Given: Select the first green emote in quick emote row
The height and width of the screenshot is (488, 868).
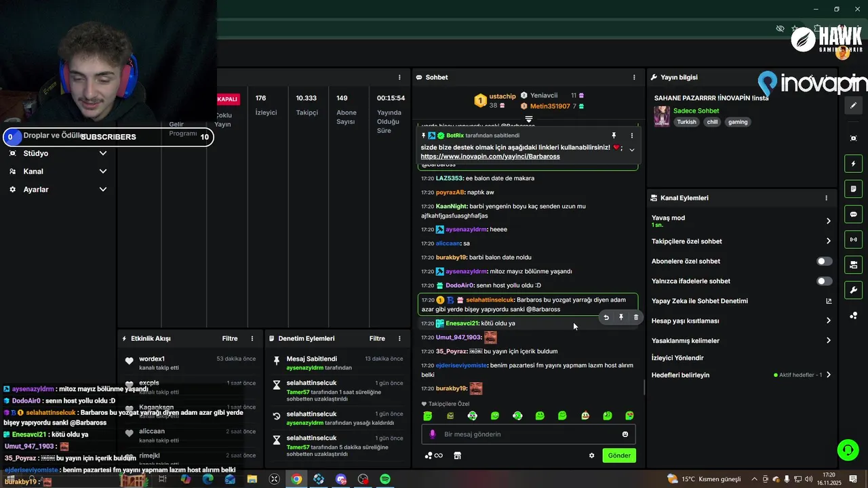Looking at the screenshot, I should 427,415.
